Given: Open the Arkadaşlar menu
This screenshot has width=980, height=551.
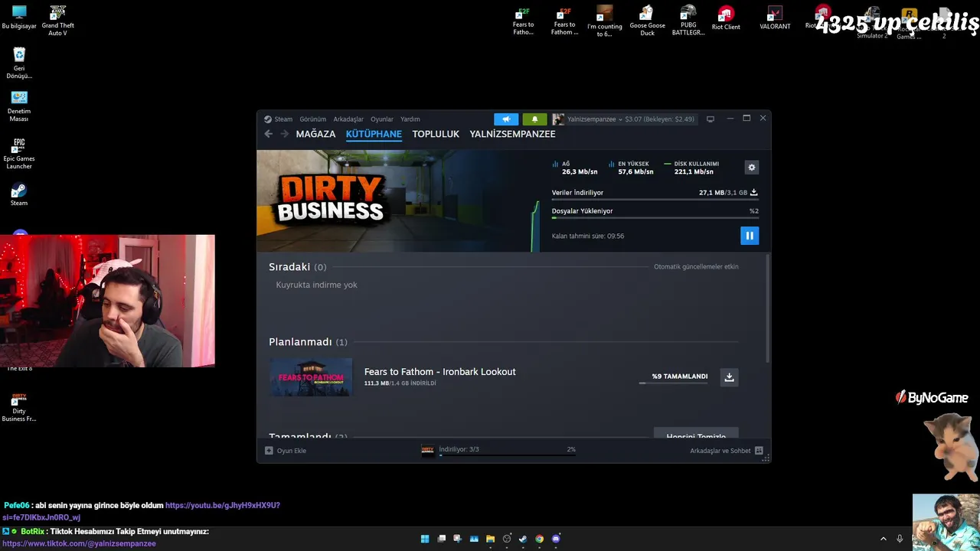Looking at the screenshot, I should 348,119.
